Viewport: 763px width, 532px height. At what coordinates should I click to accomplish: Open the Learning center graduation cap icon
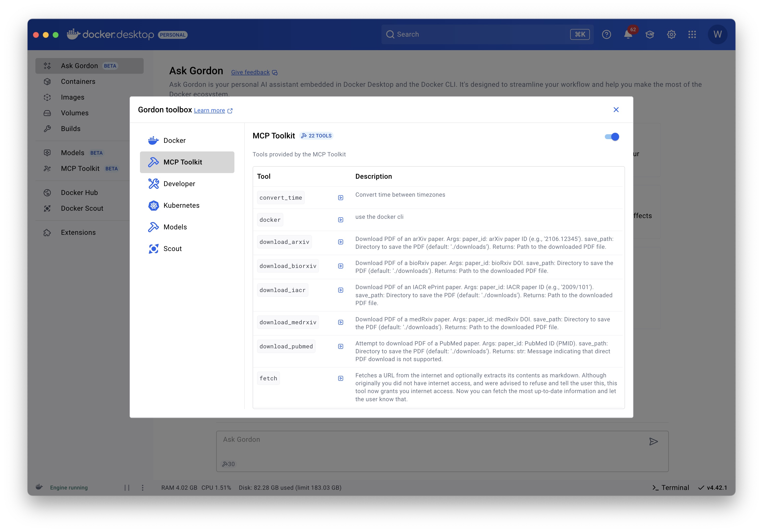coord(650,34)
